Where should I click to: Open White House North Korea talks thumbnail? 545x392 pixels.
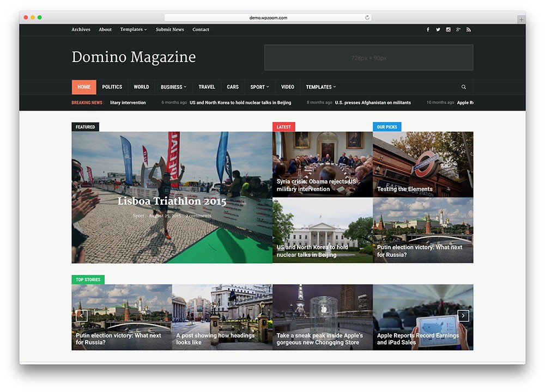point(323,230)
